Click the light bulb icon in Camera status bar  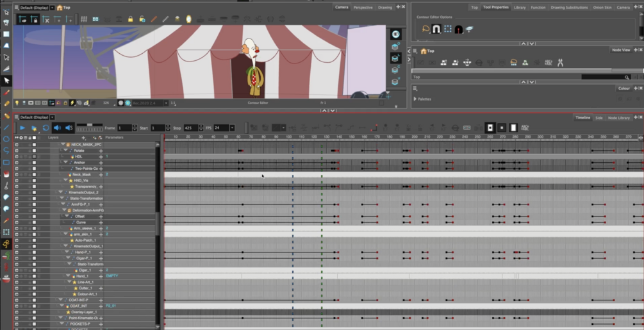pos(17,103)
